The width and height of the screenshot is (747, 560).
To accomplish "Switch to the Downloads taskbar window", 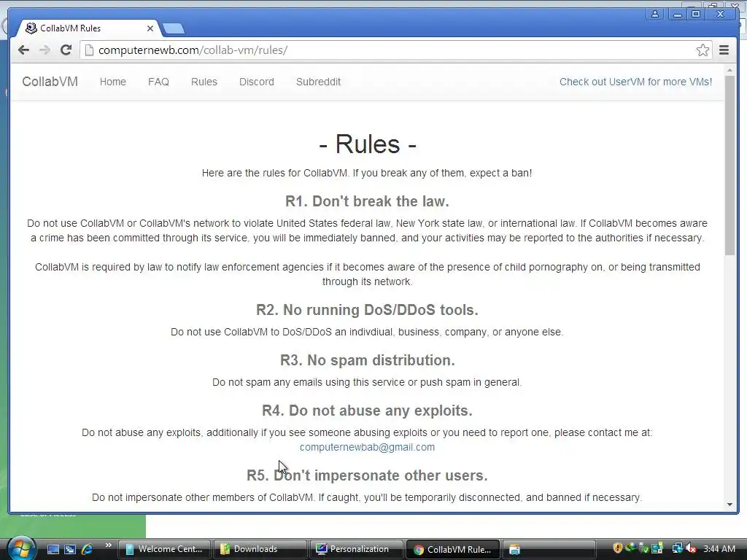I will [260, 550].
